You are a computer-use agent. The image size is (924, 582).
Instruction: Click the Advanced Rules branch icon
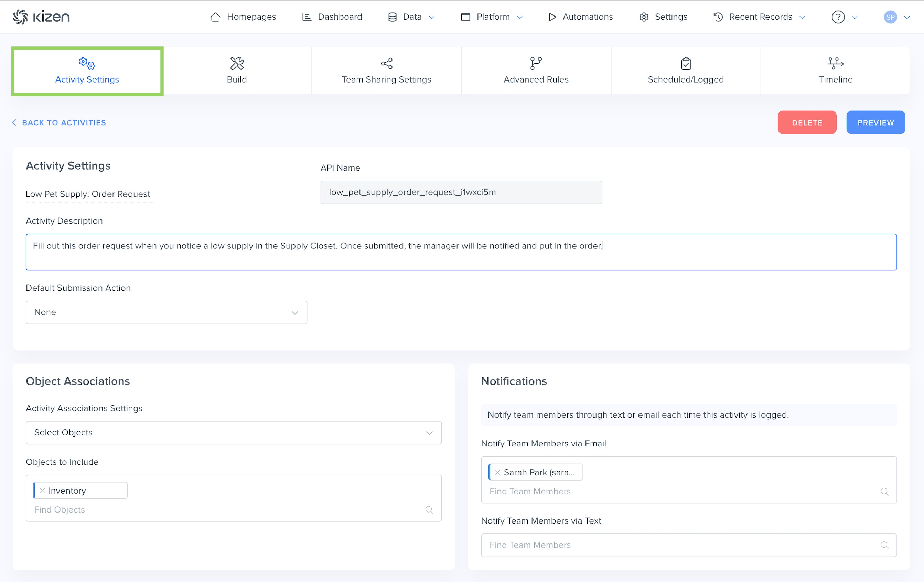coord(536,63)
